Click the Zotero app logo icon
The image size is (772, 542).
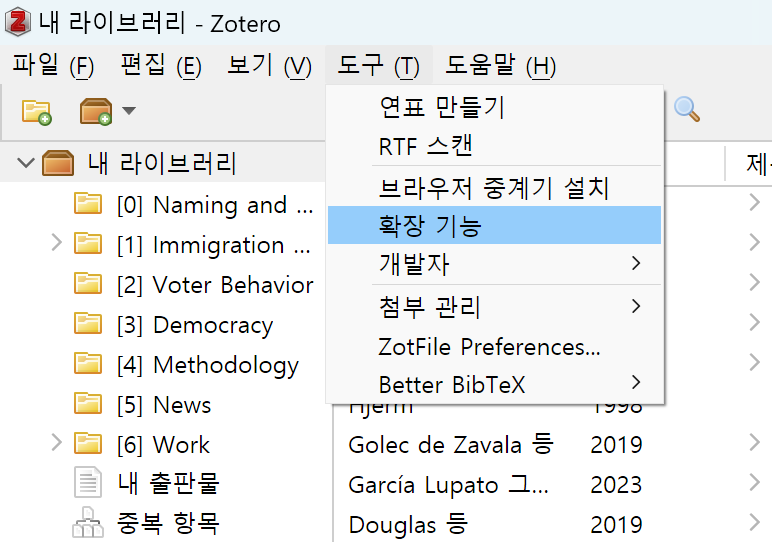[18, 22]
